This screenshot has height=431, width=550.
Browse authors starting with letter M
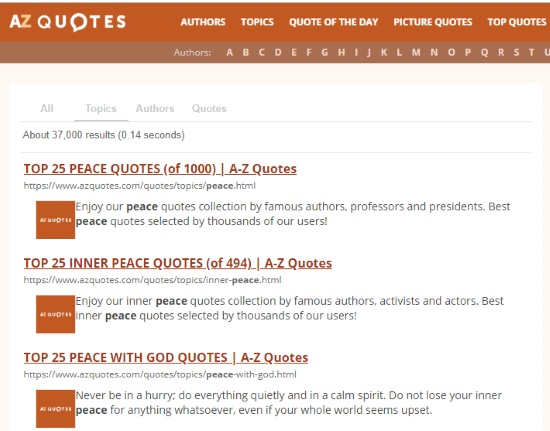click(x=416, y=53)
